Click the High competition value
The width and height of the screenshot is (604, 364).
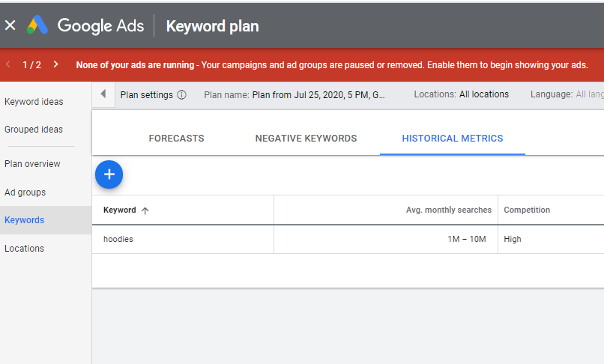pos(513,239)
